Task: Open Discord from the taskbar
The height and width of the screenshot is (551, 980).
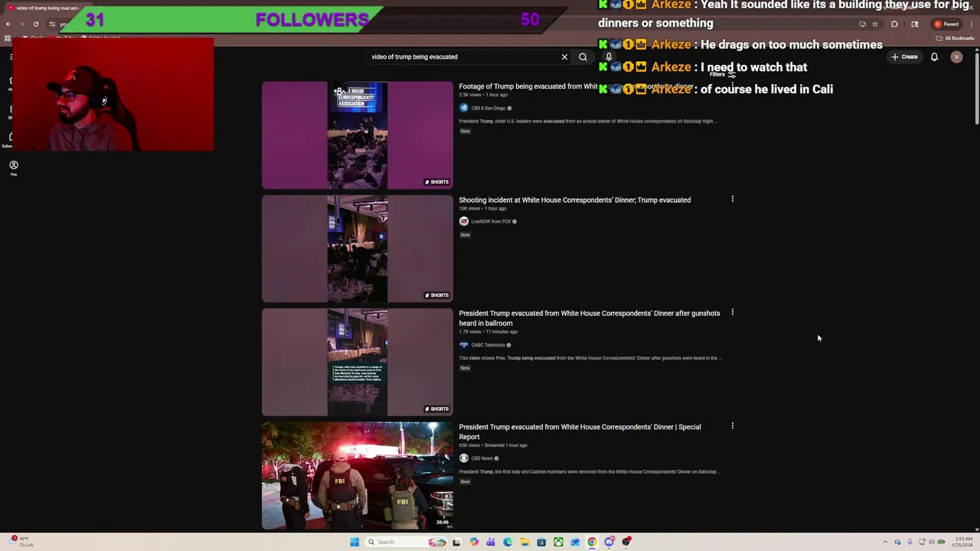Action: (609, 542)
